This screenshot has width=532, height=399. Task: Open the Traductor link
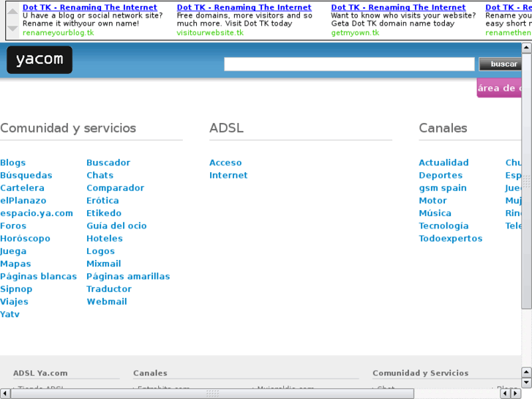[x=109, y=289]
